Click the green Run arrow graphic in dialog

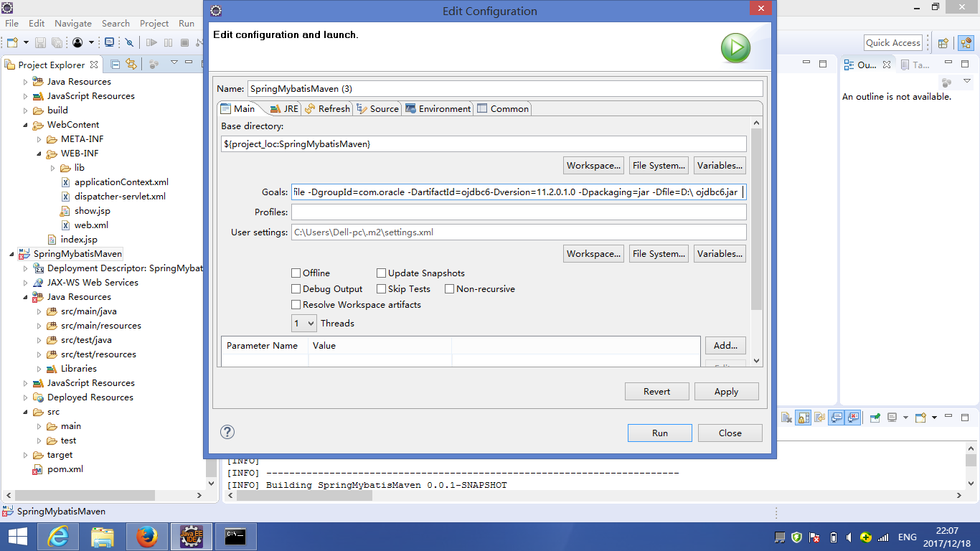735,49
